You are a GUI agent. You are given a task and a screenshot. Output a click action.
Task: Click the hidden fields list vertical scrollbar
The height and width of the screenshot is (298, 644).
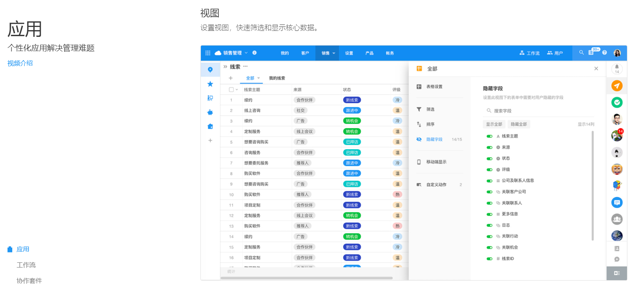pyautogui.click(x=593, y=186)
